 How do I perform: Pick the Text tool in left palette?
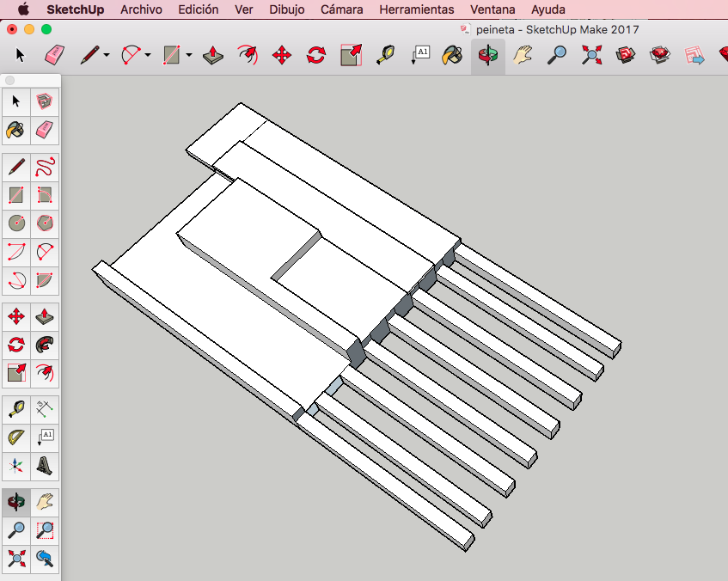pos(45,438)
